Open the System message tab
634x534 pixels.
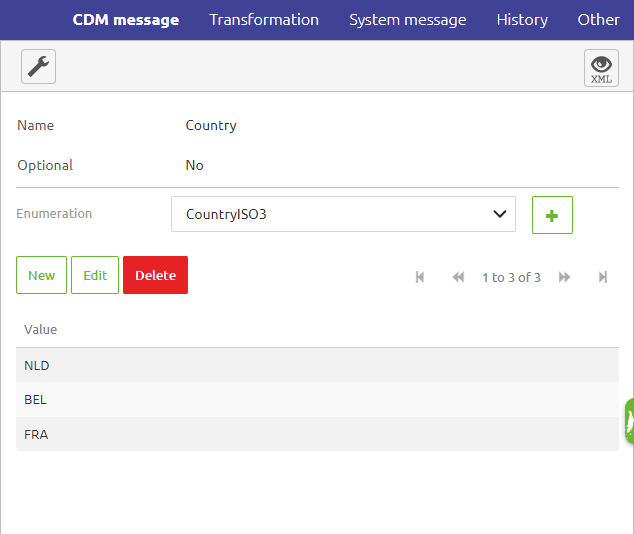[408, 20]
